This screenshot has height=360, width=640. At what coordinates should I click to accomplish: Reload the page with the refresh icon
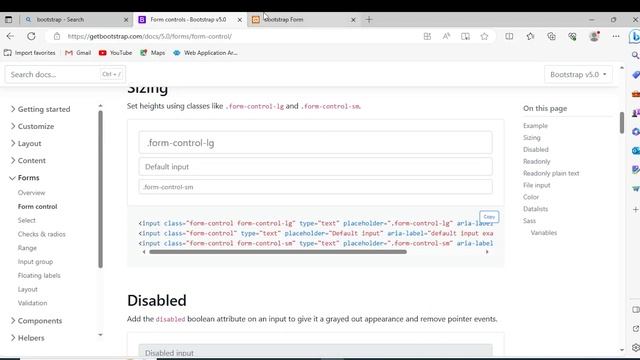coord(31,36)
